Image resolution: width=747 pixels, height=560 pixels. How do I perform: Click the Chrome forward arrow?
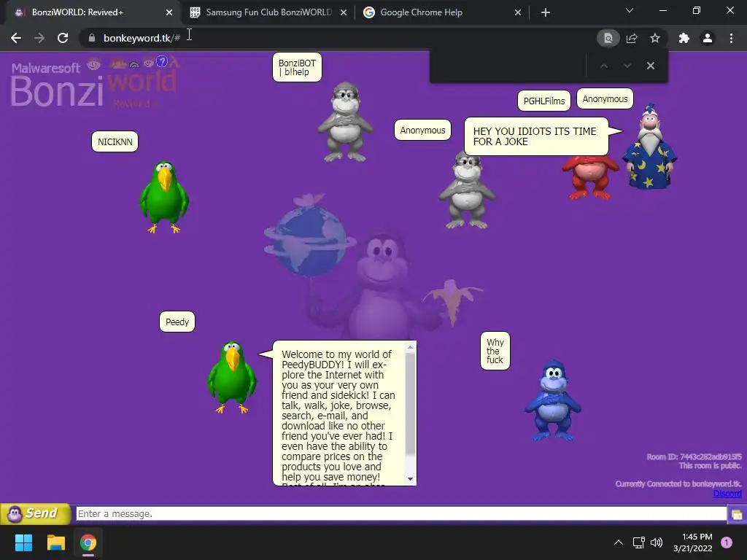tap(39, 38)
